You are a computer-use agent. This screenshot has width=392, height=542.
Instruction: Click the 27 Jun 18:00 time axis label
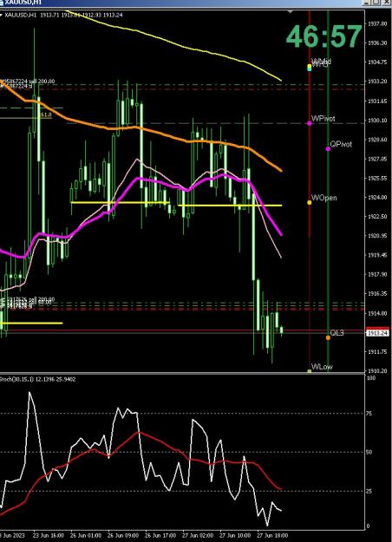coord(272,535)
